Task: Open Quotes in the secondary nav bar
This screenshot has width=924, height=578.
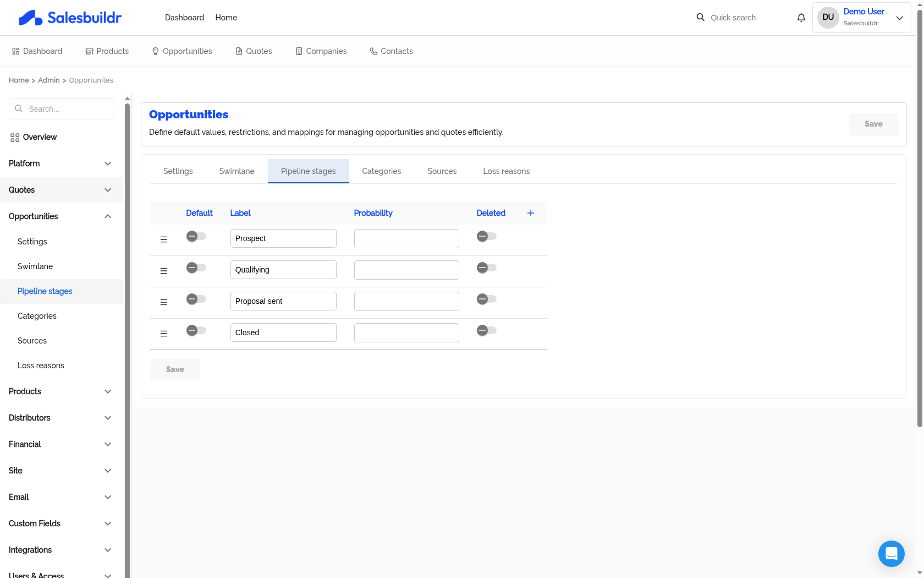Action: 254,51
